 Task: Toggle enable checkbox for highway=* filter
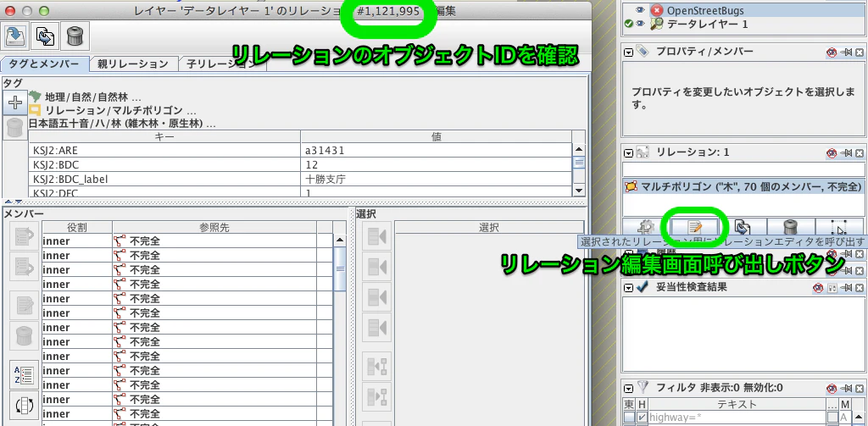(630, 417)
